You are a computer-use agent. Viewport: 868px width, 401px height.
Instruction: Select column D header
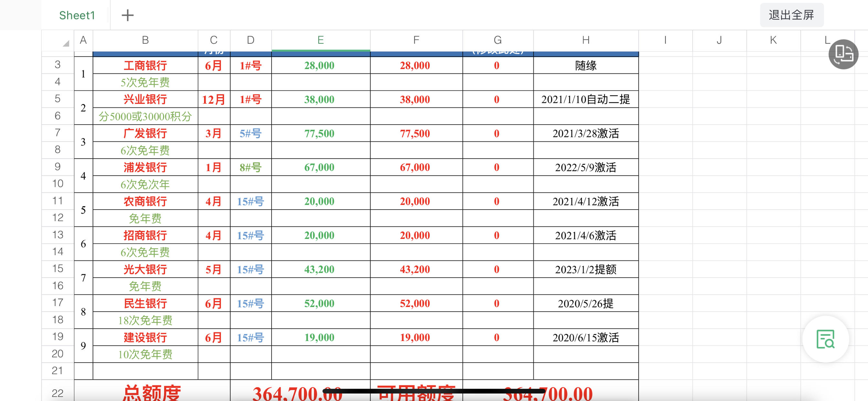pos(250,40)
